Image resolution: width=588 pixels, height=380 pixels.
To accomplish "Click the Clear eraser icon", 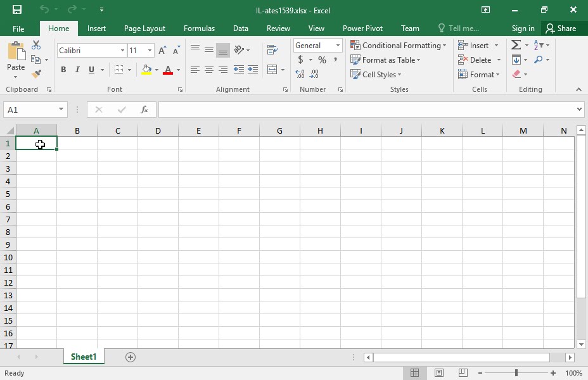I will click(x=516, y=74).
